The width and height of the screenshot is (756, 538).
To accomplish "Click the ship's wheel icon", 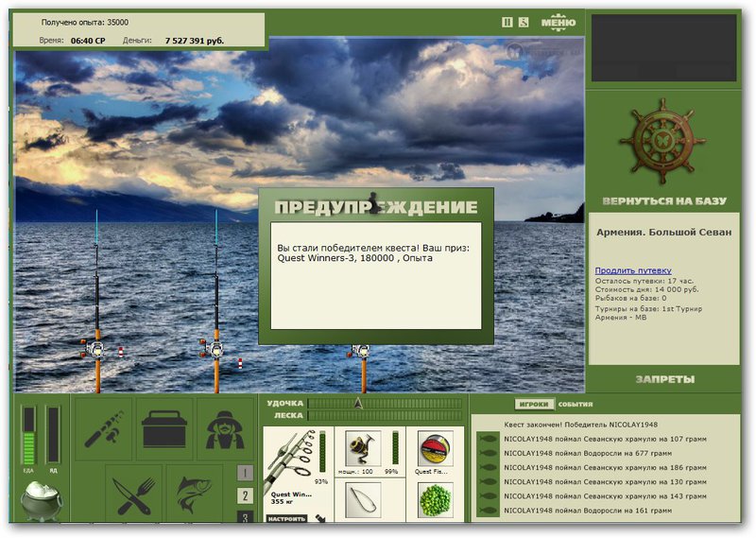I will point(662,140).
